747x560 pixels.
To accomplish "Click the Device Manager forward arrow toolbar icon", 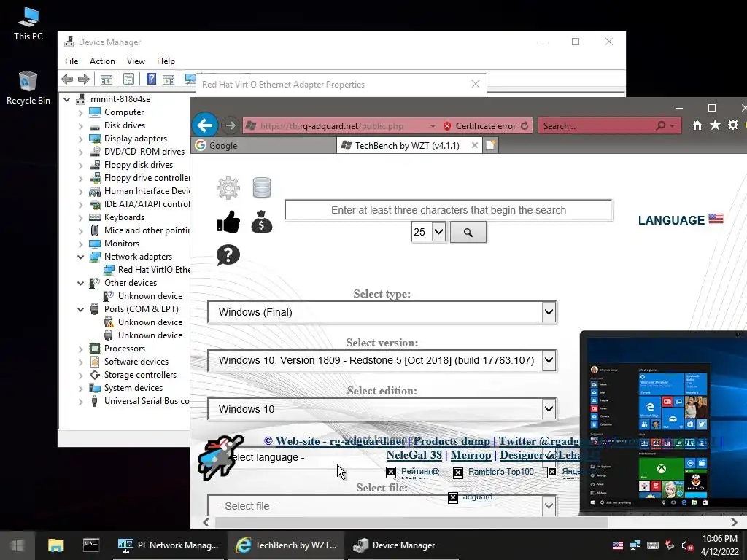I will tap(84, 79).
